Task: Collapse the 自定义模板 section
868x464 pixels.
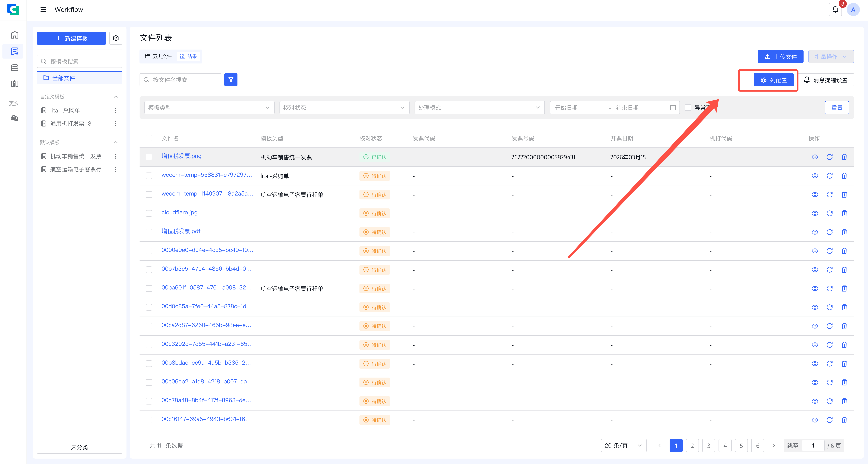Action: pyautogui.click(x=116, y=97)
